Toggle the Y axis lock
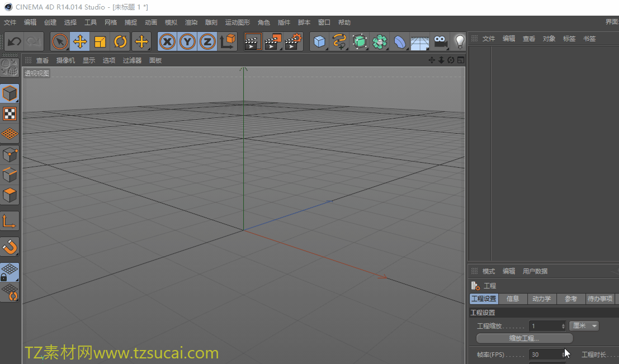This screenshot has width=619, height=364. (187, 41)
